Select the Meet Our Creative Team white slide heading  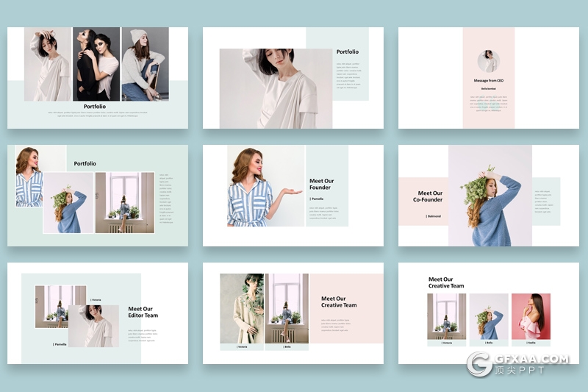pyautogui.click(x=446, y=282)
